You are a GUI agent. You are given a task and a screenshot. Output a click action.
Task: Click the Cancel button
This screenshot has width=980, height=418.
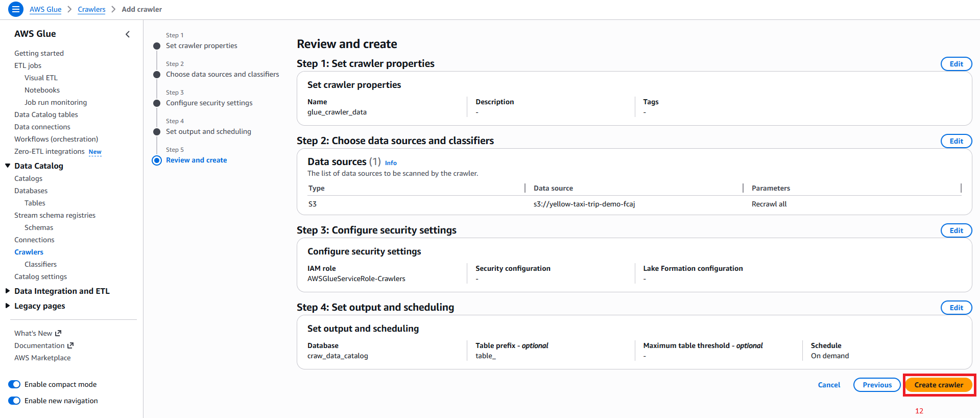[x=829, y=385]
